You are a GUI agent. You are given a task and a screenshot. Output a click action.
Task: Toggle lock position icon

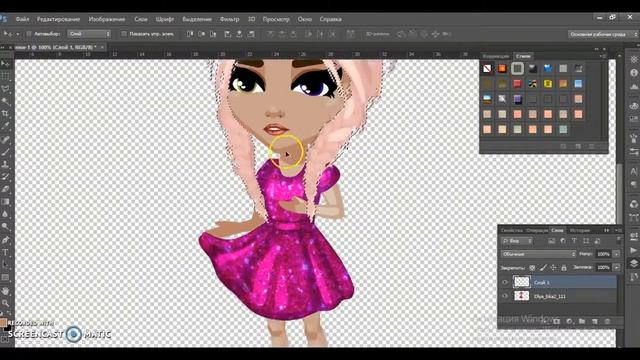[x=553, y=268]
